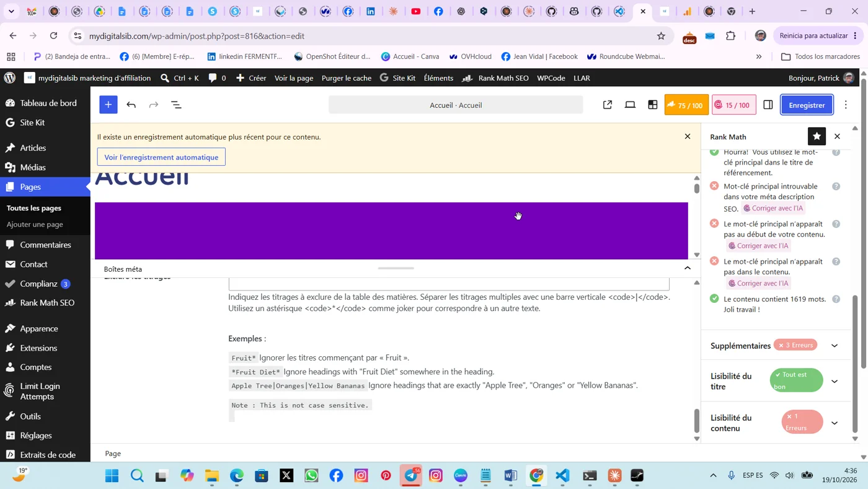Open the Complianz menu item
Screen dimensions: 868x489
[38, 284]
